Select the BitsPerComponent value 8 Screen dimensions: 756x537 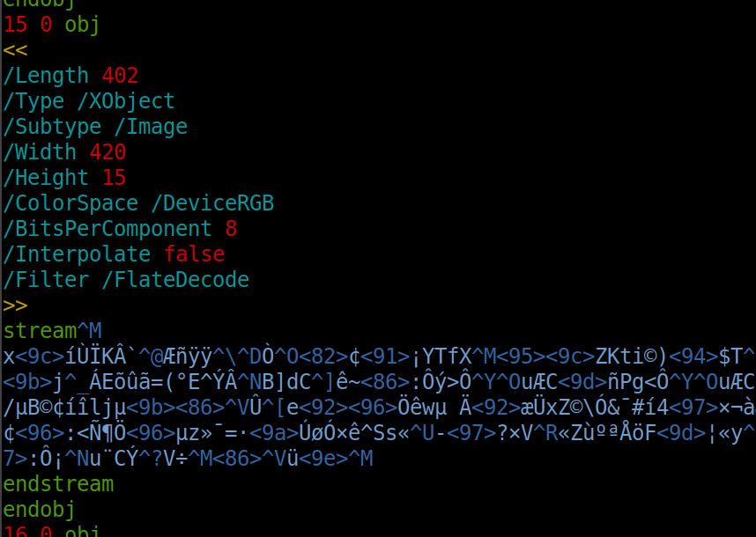231,229
